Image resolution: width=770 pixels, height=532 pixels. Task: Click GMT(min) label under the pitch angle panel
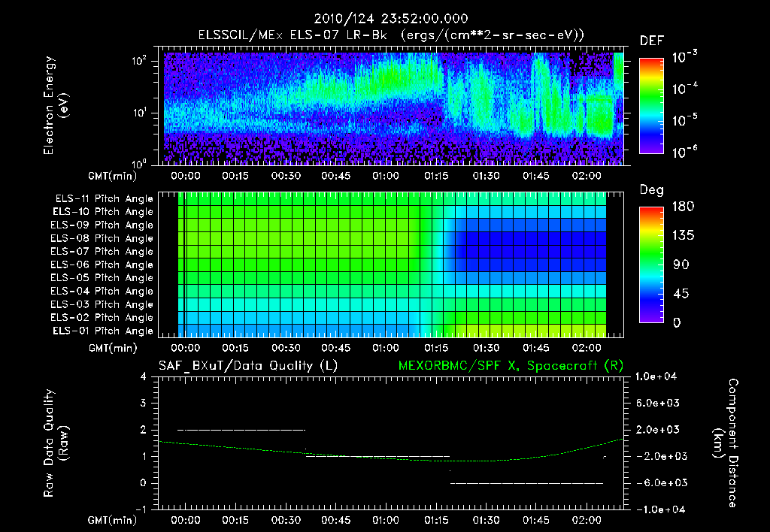tap(113, 348)
